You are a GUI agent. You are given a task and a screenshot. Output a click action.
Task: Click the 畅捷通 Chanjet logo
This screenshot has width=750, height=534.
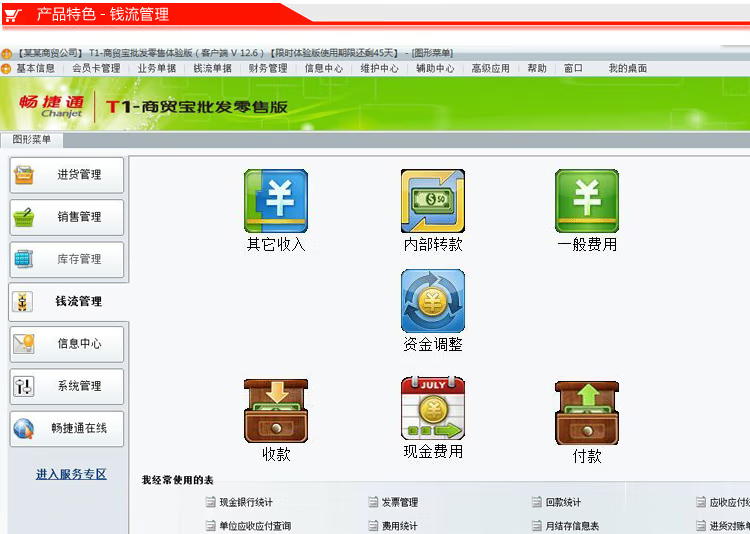[52, 106]
